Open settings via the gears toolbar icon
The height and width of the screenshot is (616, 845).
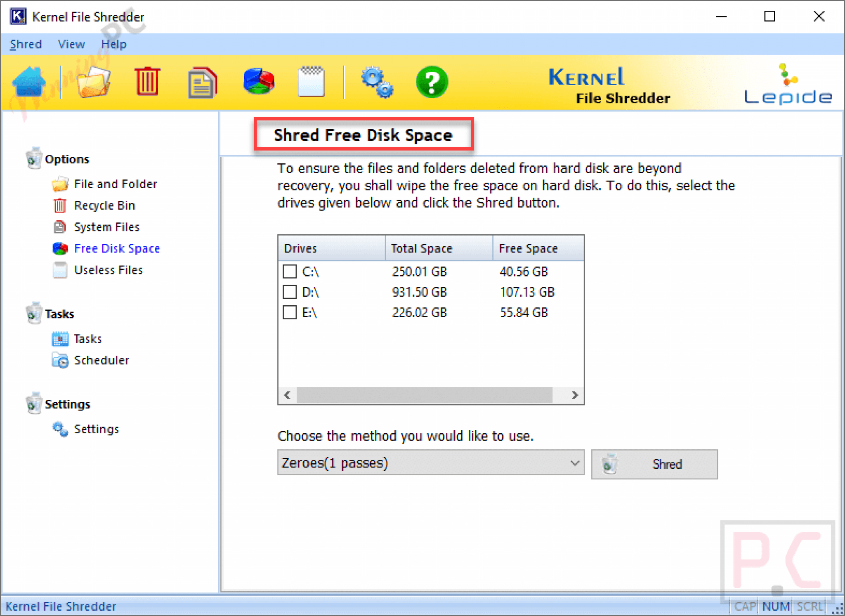(377, 82)
